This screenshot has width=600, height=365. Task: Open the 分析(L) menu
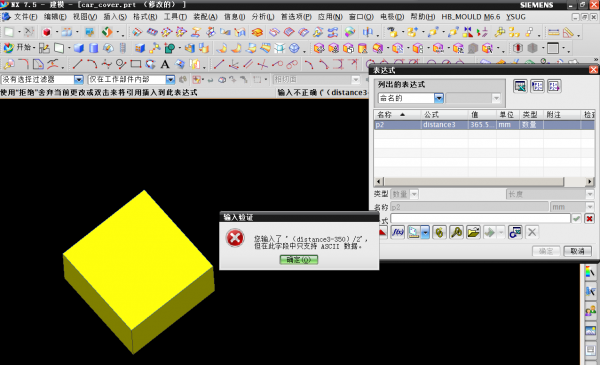pos(263,17)
